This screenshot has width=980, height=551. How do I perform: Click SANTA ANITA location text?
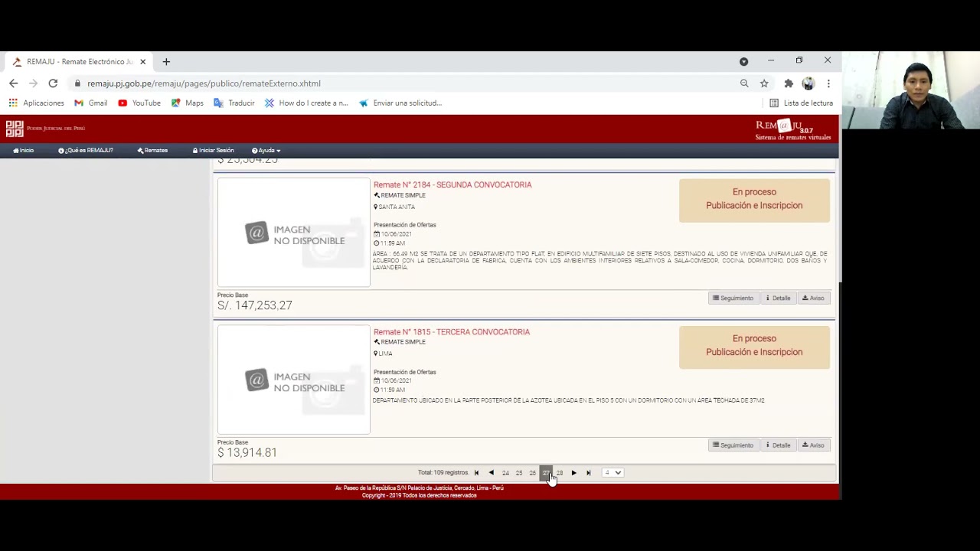pos(397,207)
